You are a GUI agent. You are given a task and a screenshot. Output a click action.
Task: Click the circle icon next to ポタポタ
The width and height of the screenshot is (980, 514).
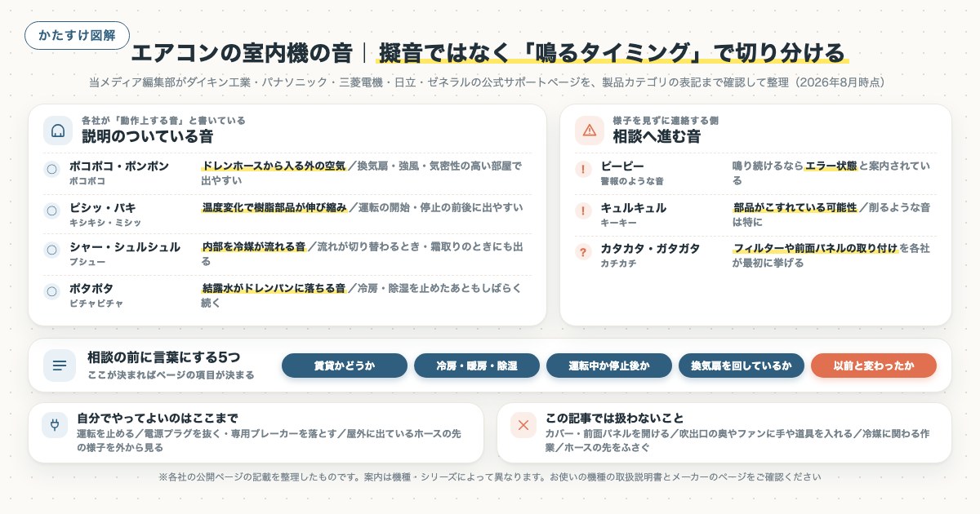click(x=52, y=291)
